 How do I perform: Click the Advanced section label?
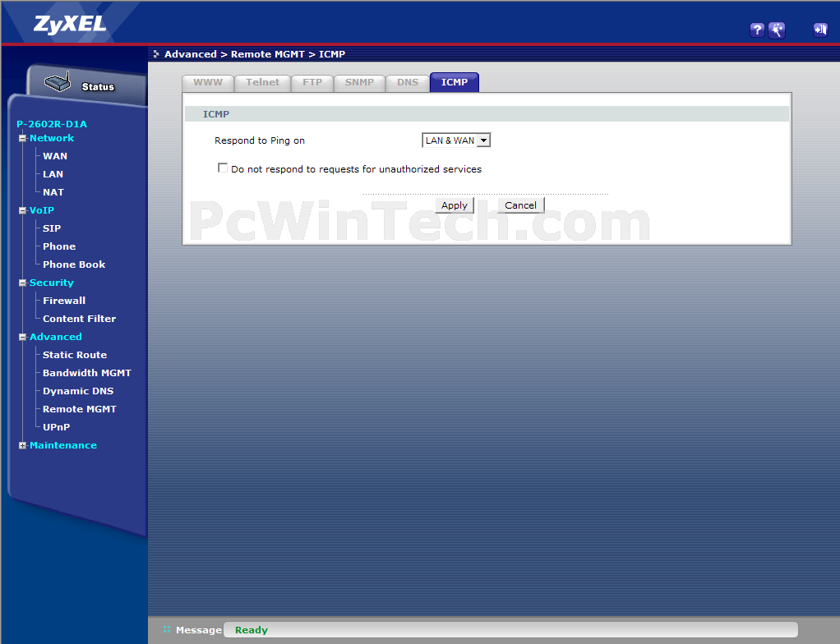click(56, 337)
